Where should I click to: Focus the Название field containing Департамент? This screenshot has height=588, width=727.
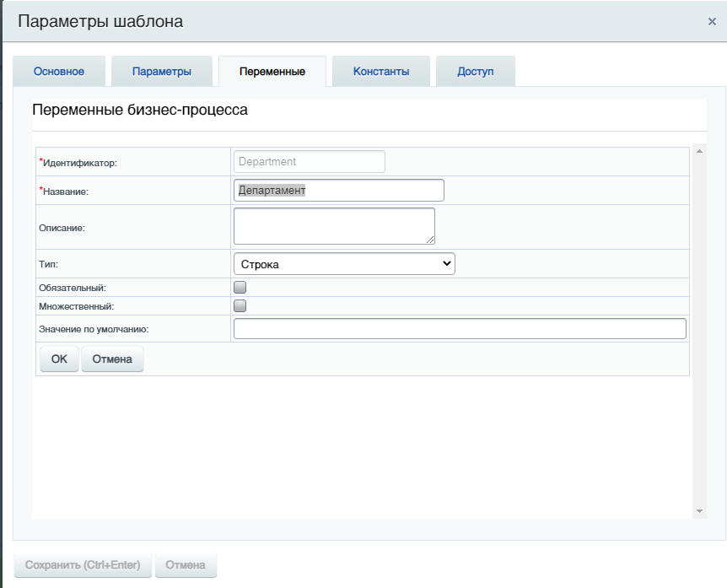tap(338, 190)
